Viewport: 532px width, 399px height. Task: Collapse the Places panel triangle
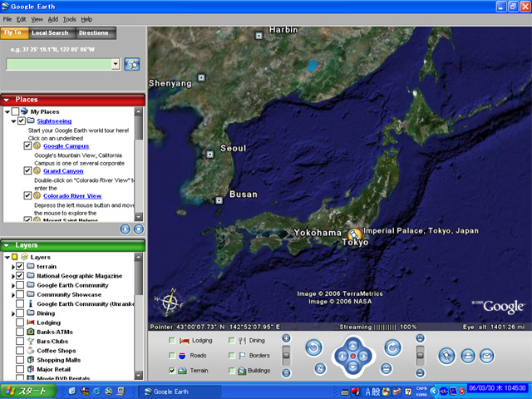point(6,100)
